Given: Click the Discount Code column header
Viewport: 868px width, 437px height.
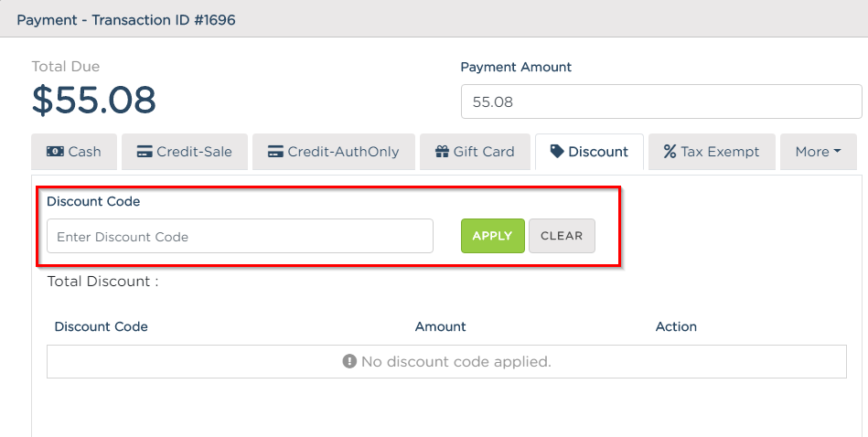Looking at the screenshot, I should pos(102,327).
